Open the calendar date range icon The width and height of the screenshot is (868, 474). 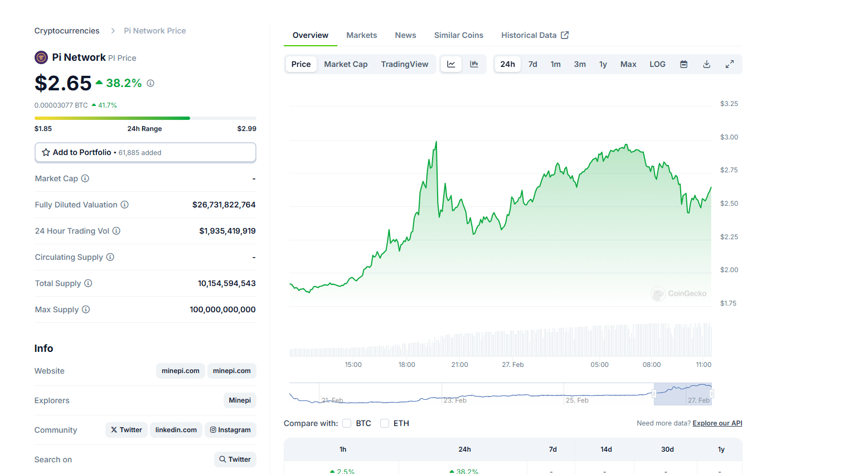click(683, 64)
